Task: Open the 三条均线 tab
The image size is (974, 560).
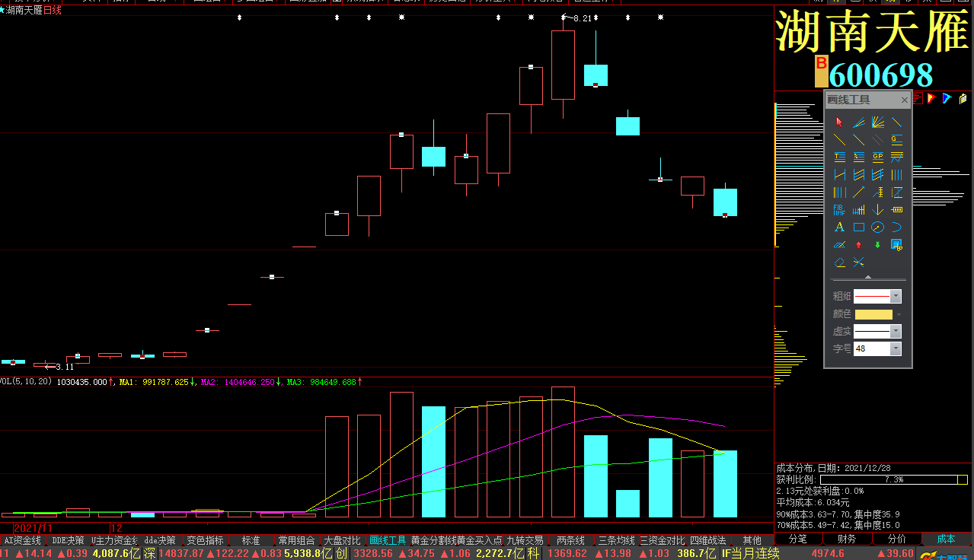Action: coord(616,540)
